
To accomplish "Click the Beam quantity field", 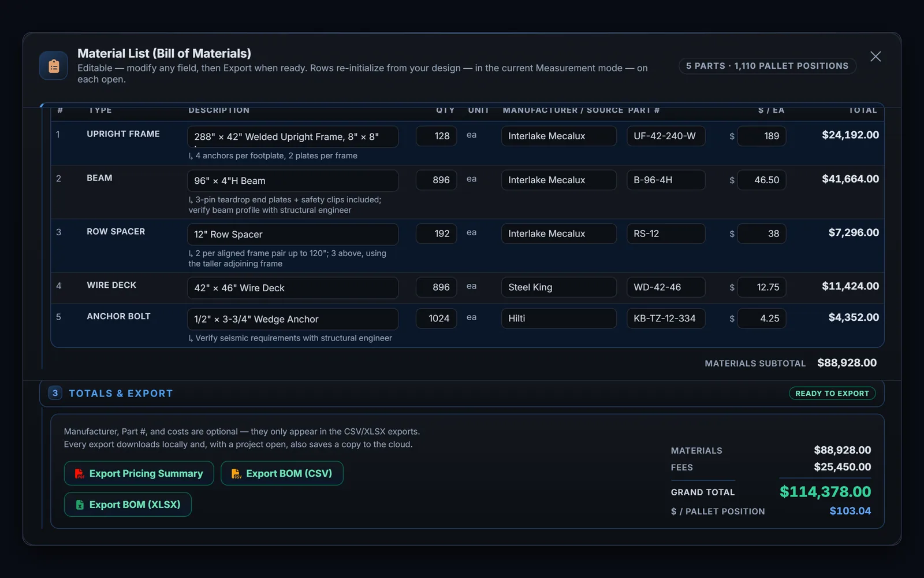I will coord(437,180).
